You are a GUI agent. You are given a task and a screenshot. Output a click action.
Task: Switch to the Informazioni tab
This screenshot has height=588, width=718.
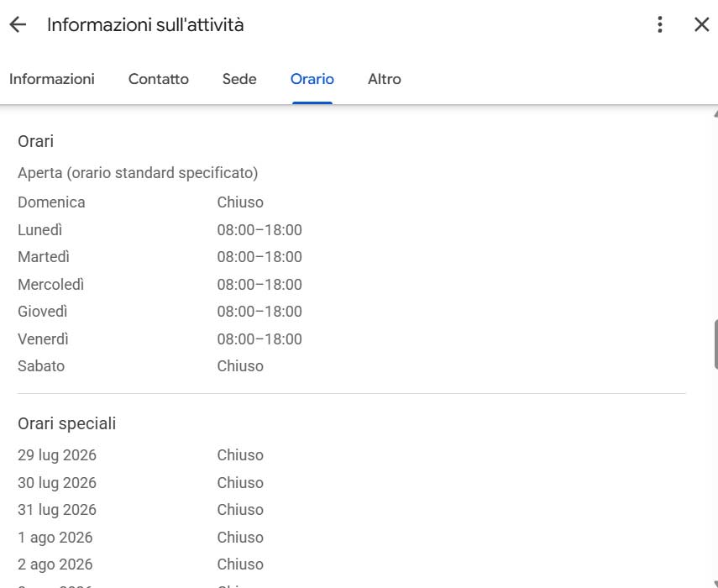coord(52,79)
